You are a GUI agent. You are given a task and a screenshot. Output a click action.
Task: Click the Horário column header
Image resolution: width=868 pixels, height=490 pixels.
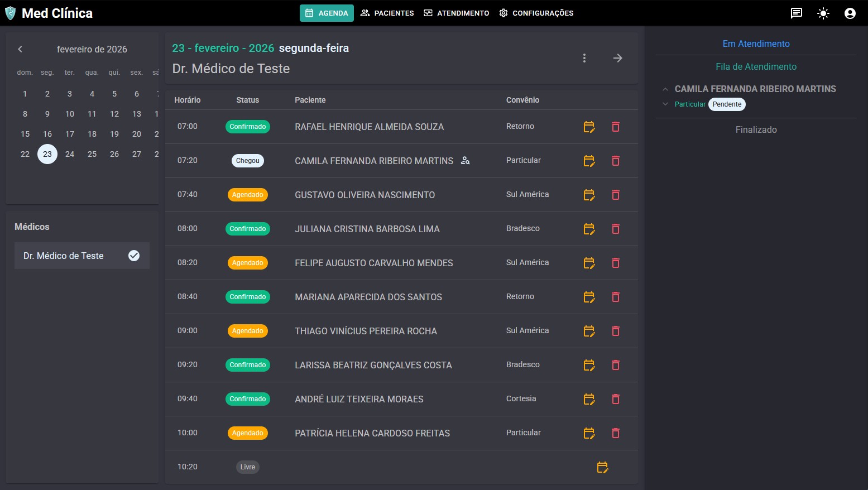coord(188,100)
